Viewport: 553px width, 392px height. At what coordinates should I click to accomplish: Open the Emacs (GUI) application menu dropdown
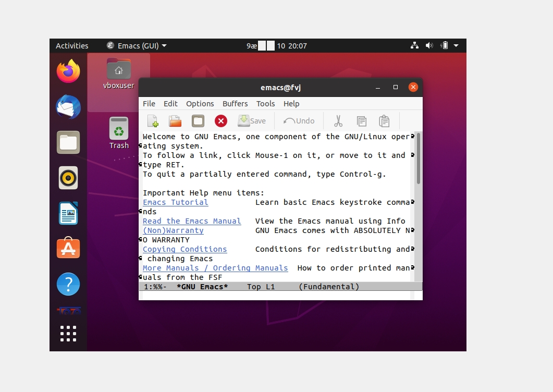pos(137,46)
